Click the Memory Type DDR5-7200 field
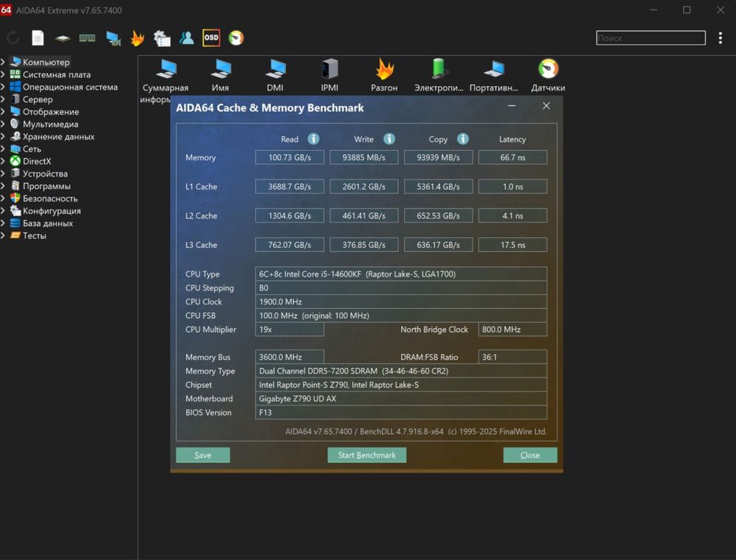 (401, 371)
